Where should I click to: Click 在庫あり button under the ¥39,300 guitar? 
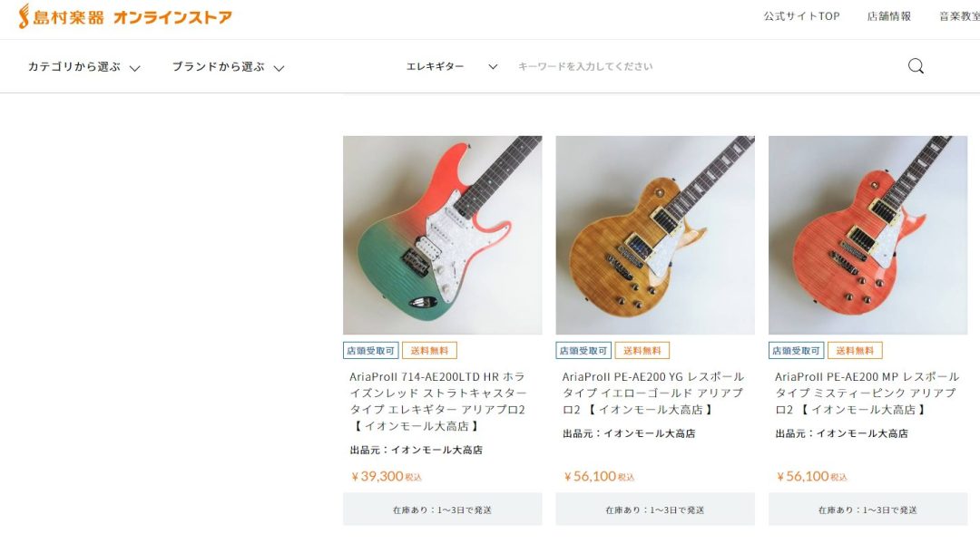pyautogui.click(x=443, y=510)
